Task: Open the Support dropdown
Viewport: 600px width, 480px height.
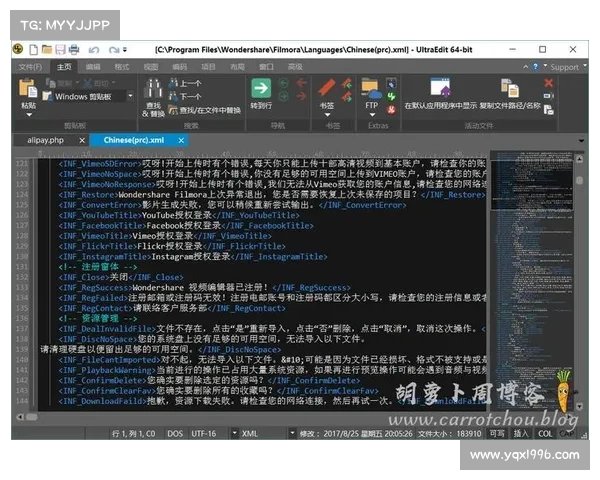Action: [567, 67]
